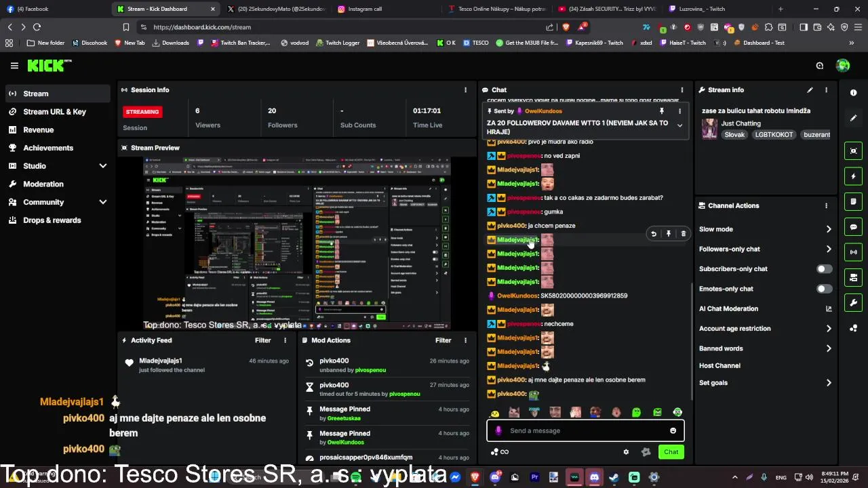Click the document notes icon in right sidebar
This screenshot has height=488, width=868.
pyautogui.click(x=853, y=201)
